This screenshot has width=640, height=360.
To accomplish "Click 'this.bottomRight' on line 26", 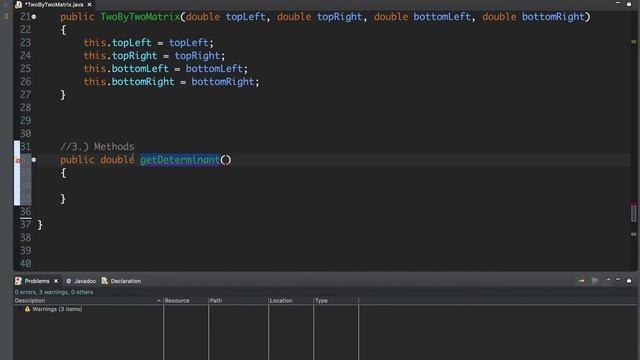I will coord(129,82).
